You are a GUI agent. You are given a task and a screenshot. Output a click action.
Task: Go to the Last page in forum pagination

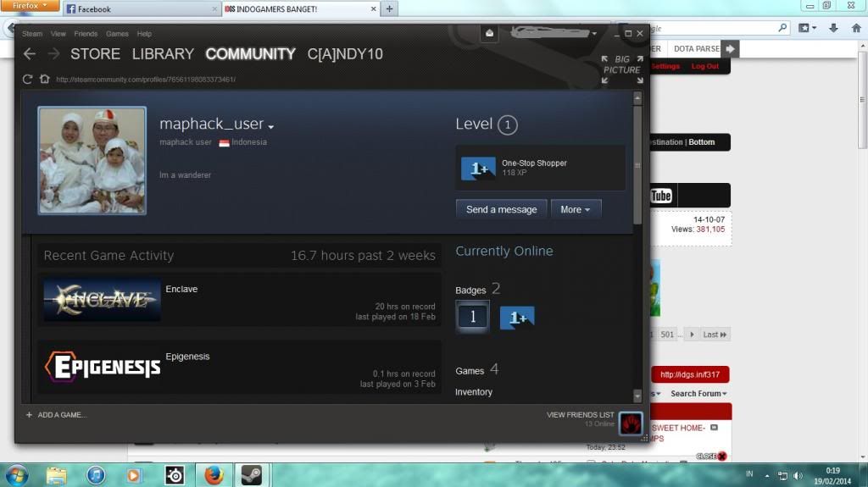[x=715, y=335]
